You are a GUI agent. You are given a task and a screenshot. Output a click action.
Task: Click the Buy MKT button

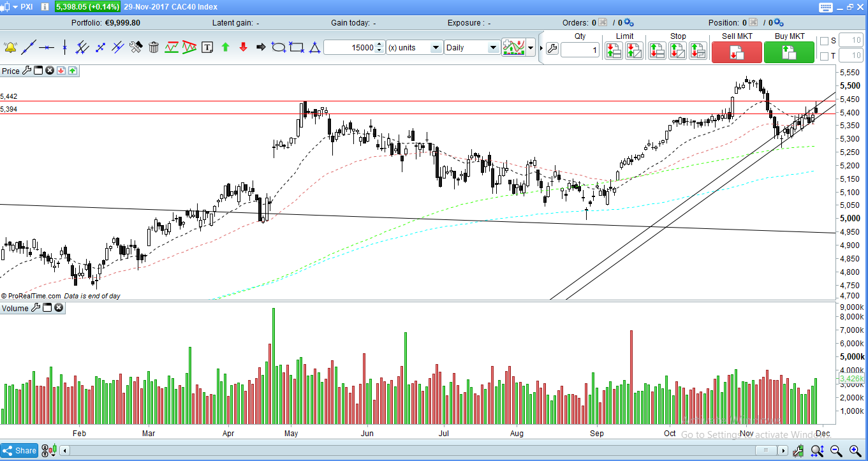(790, 52)
